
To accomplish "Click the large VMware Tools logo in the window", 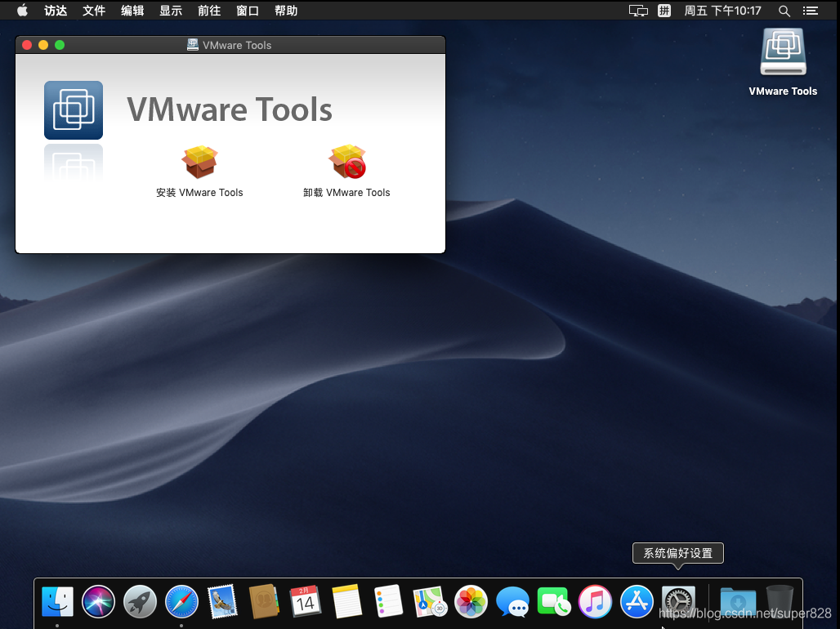I will [x=74, y=109].
